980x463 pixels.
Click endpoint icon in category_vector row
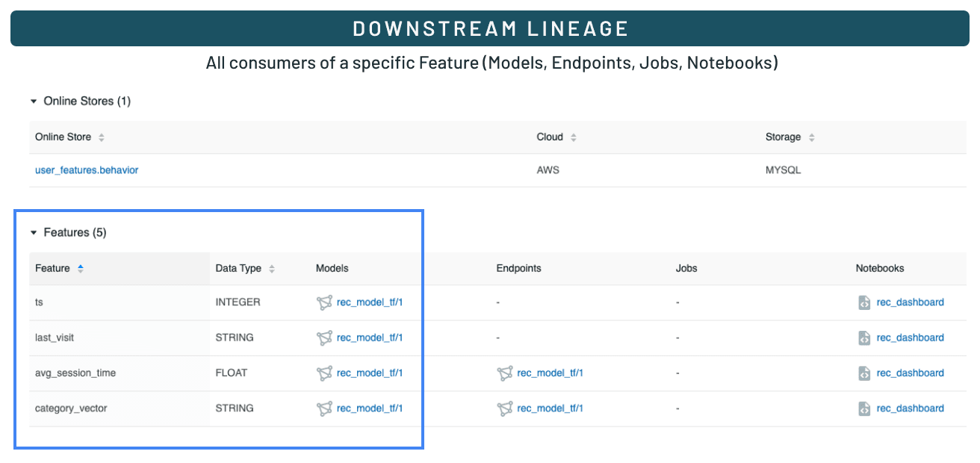tap(505, 408)
